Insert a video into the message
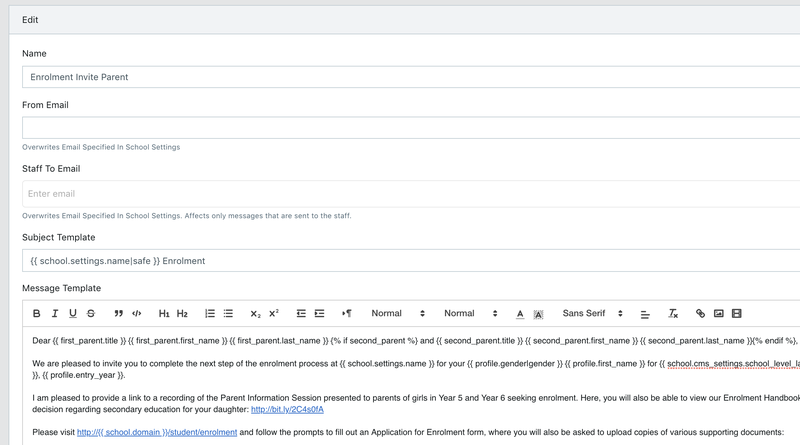800x445 pixels. tap(737, 313)
